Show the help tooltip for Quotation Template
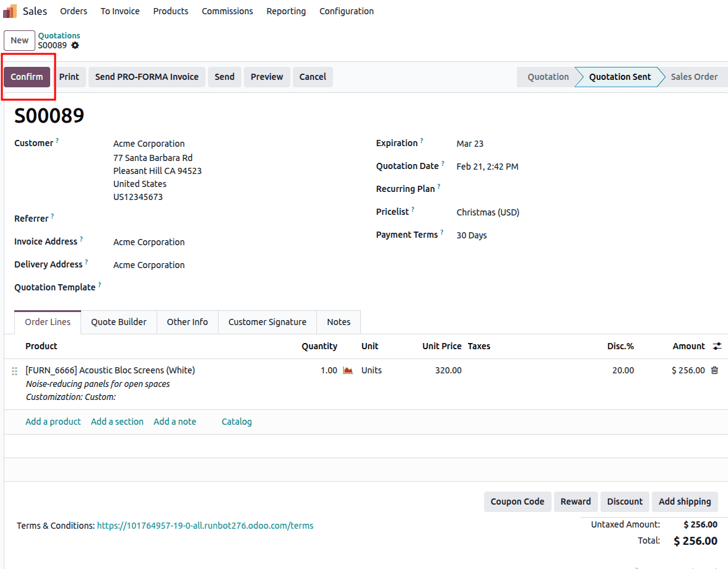 coord(99,284)
